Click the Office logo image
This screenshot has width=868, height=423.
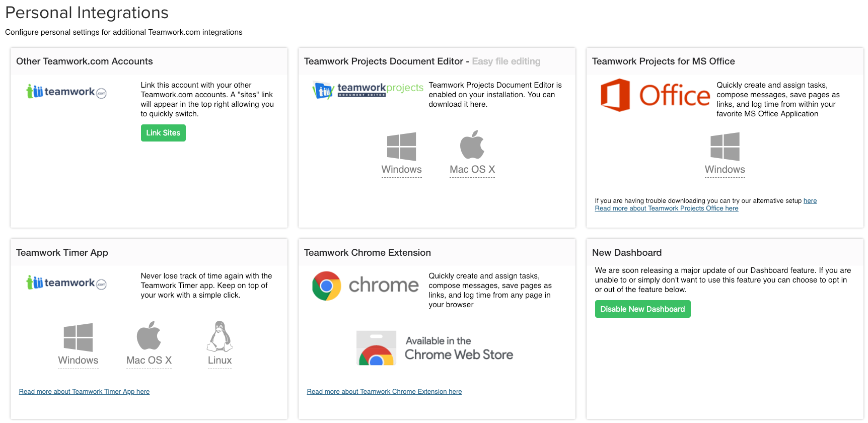[655, 95]
